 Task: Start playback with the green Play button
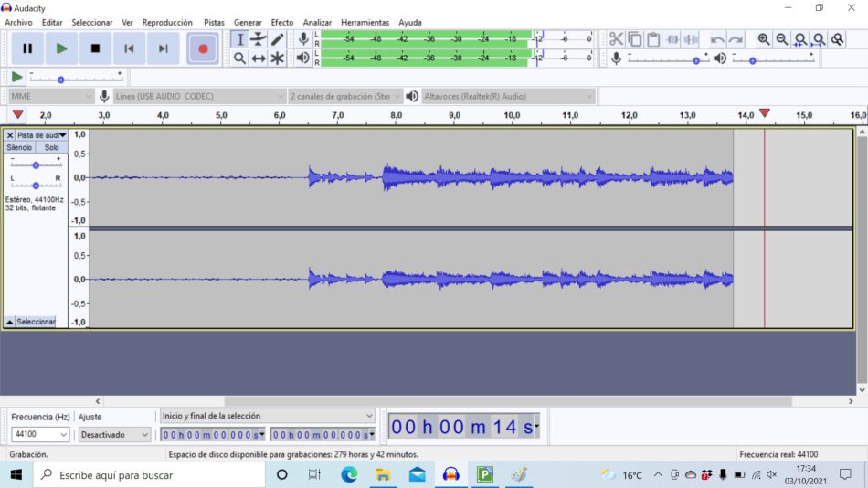(x=61, y=48)
